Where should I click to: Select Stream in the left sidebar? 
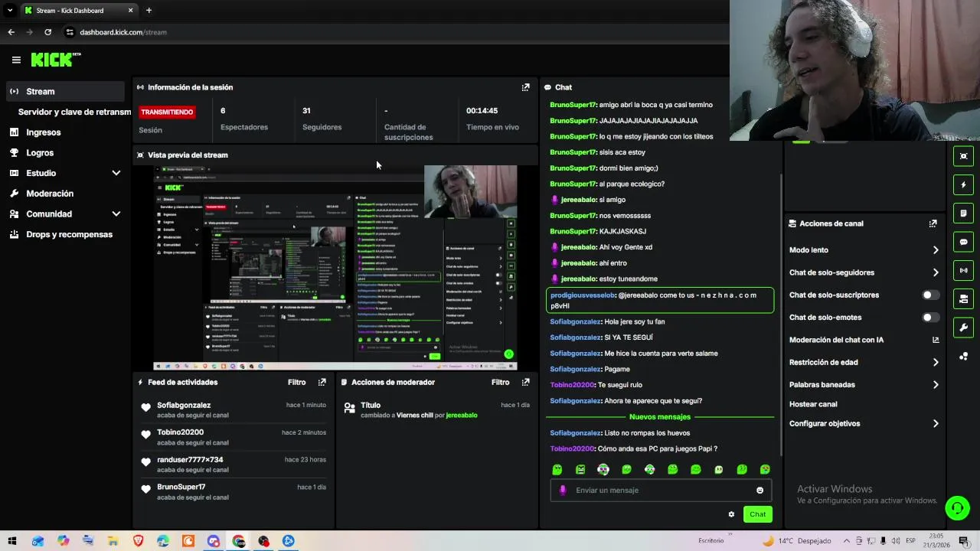point(65,91)
